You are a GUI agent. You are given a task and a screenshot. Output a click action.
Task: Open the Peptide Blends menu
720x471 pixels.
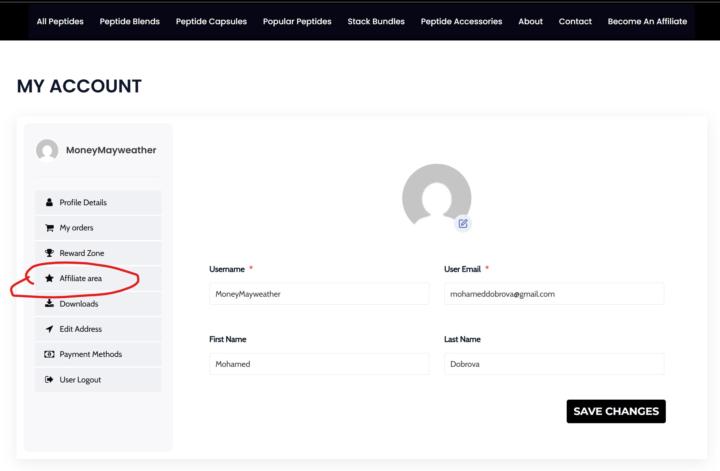pyautogui.click(x=129, y=22)
